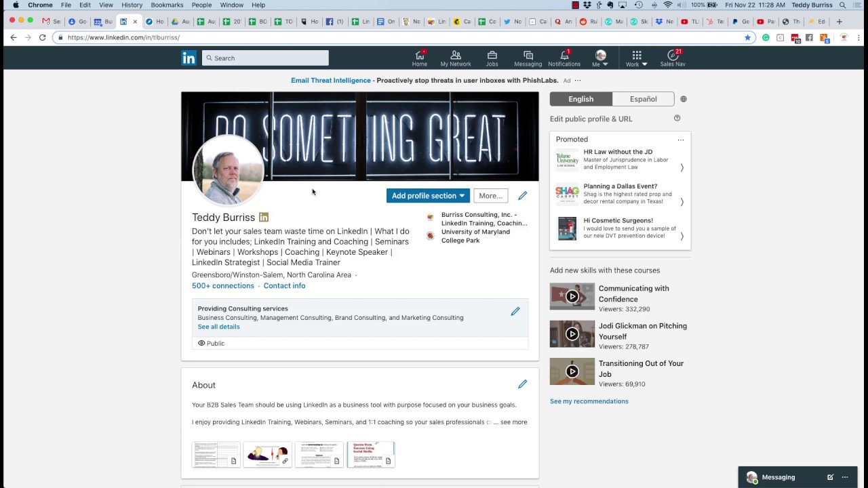
Task: Open Sales Nav compass icon
Action: tap(673, 58)
